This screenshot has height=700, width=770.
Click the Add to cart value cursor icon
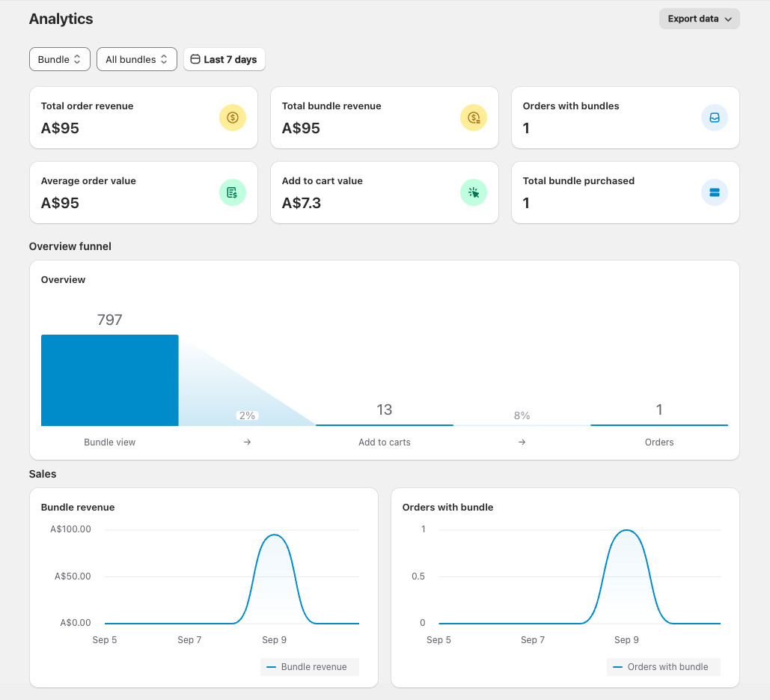(473, 192)
